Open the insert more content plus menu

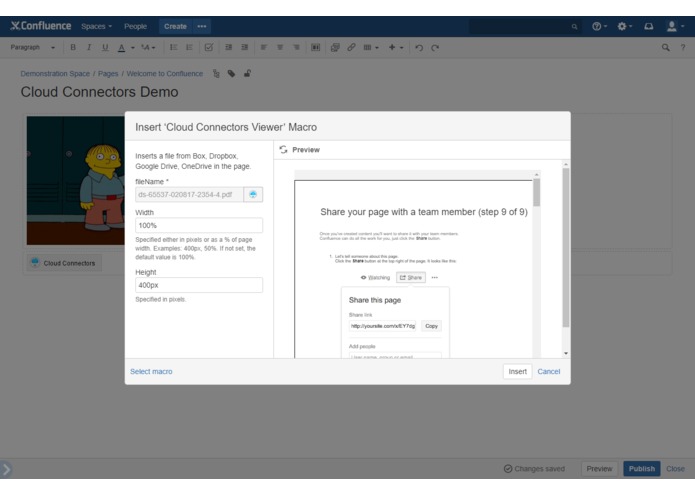click(396, 47)
